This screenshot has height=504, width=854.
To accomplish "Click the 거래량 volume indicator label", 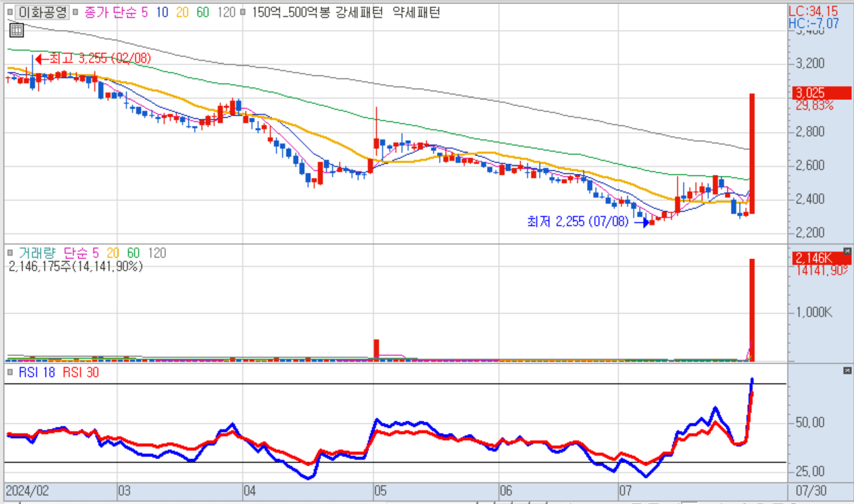I will pos(37,254).
